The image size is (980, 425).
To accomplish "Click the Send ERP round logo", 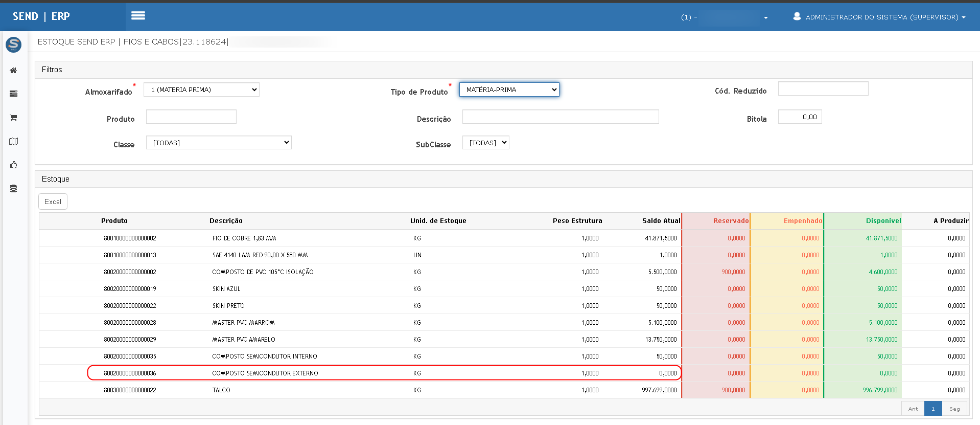I will 13,44.
